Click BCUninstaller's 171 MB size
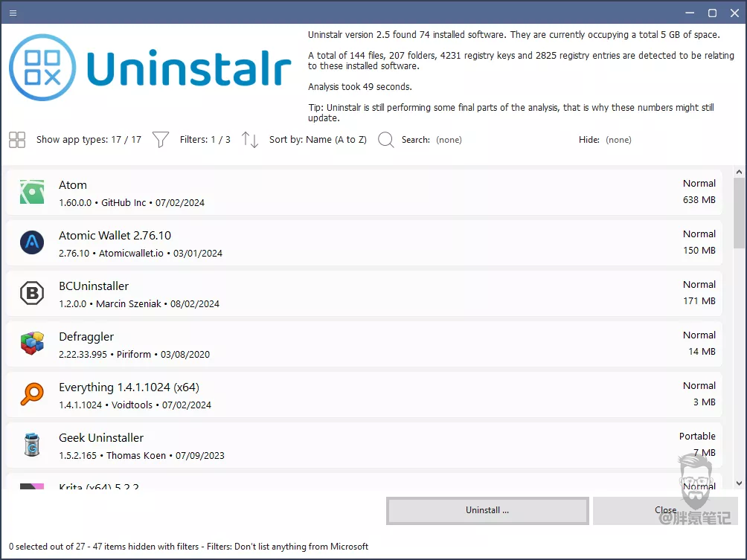The image size is (747, 560). click(699, 300)
